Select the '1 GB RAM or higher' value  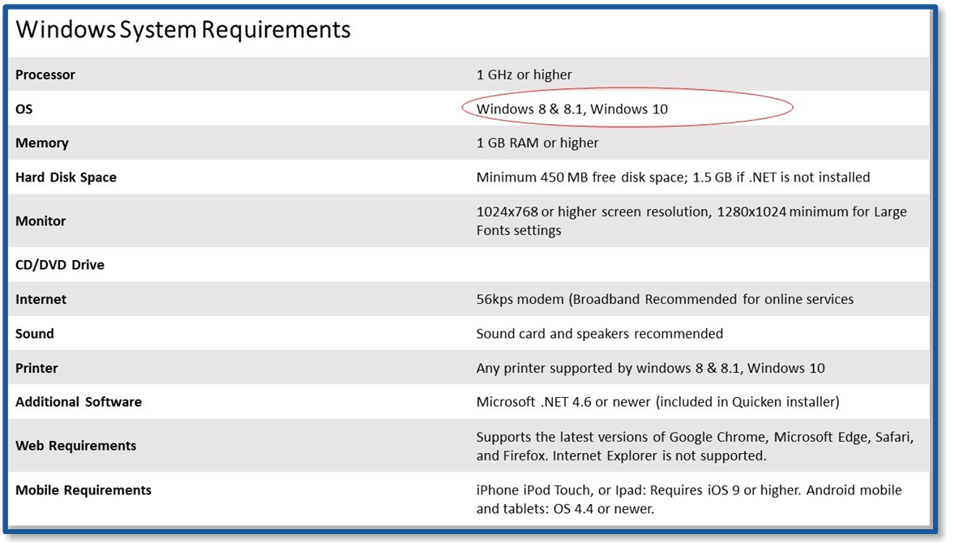[x=537, y=143]
